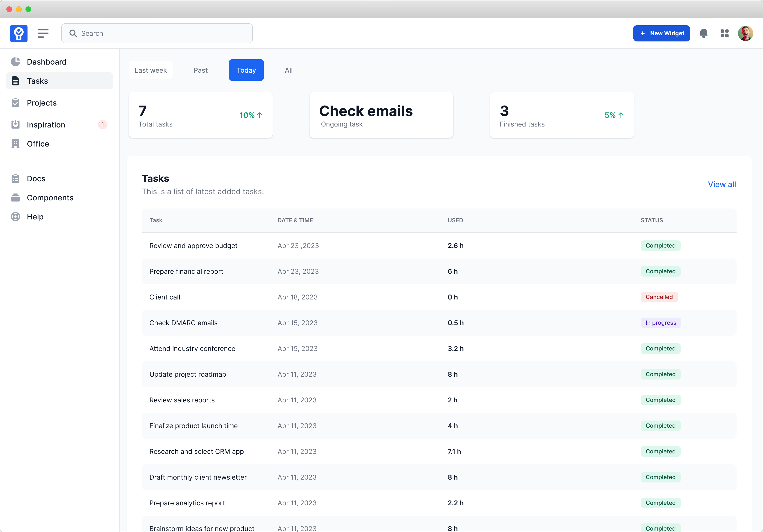
Task: Open the apps grid icon
Action: coord(724,33)
